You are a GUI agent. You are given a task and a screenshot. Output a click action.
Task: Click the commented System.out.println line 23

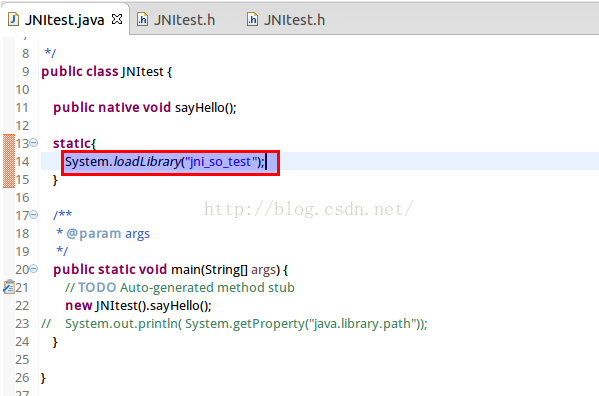coord(234,324)
